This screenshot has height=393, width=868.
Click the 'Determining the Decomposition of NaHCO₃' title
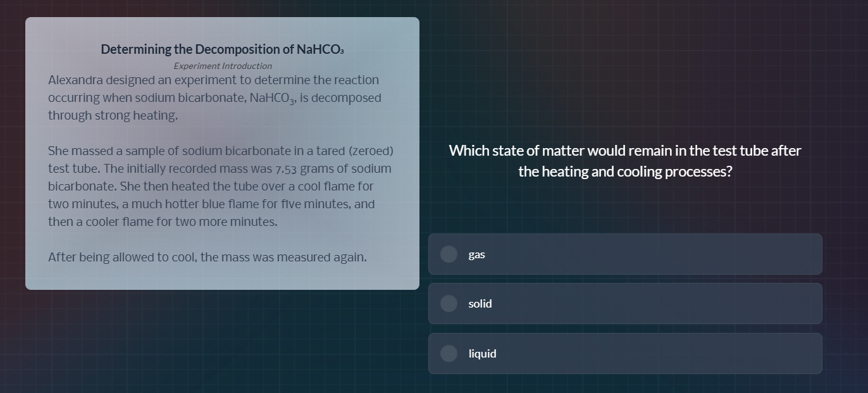tap(222, 49)
